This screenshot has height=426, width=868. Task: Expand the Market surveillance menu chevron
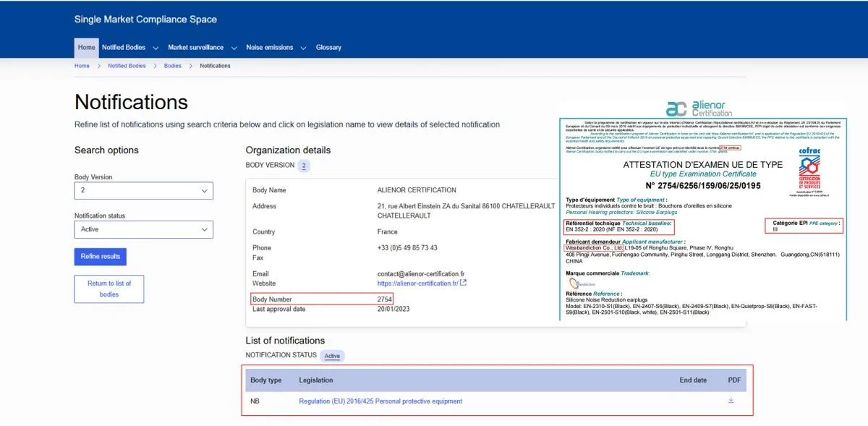pos(234,48)
